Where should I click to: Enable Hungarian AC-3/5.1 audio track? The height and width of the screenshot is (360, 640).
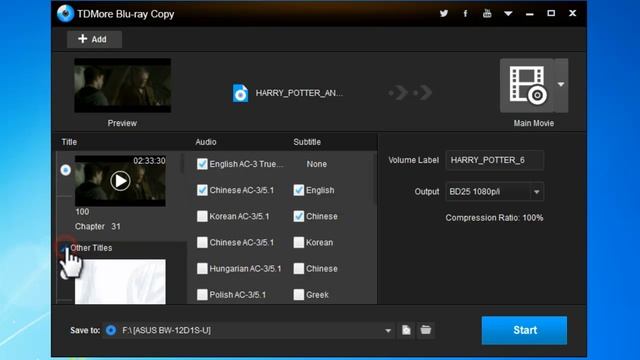[x=202, y=269]
